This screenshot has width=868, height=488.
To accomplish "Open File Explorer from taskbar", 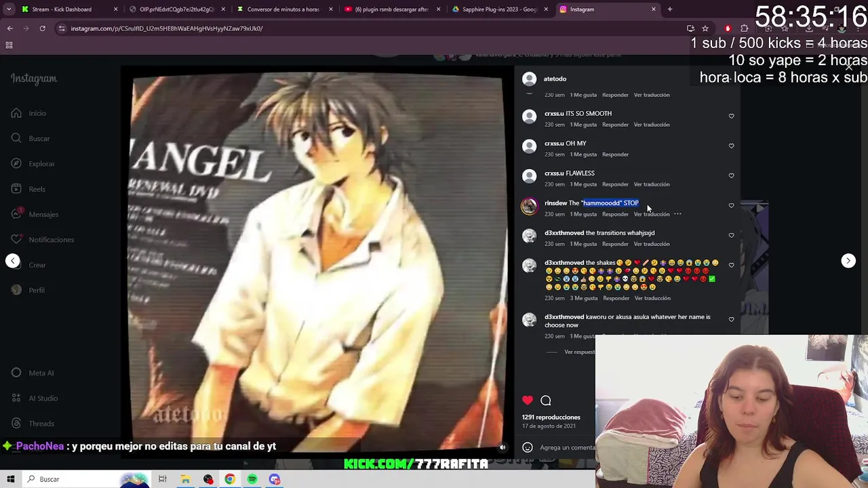I will 185,479.
